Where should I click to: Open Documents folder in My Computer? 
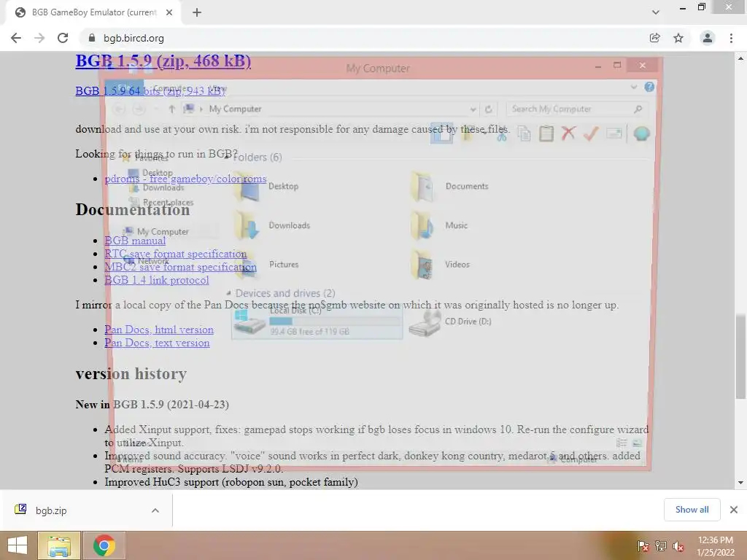[x=449, y=186]
